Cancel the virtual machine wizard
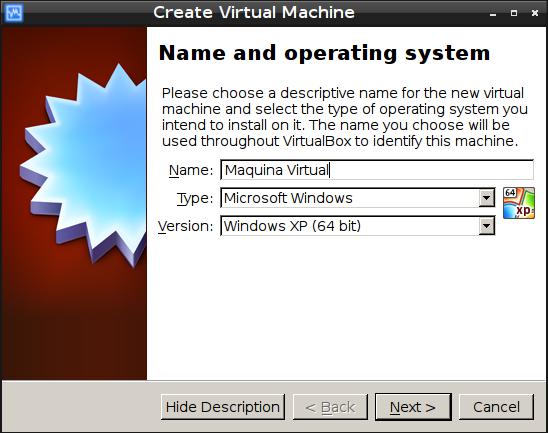The width and height of the screenshot is (548, 433). click(x=496, y=407)
